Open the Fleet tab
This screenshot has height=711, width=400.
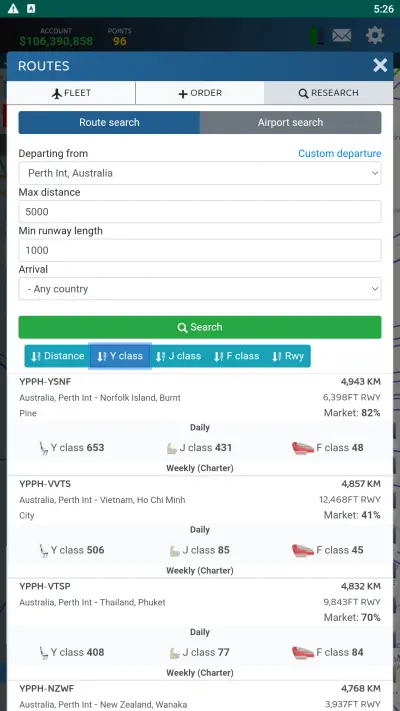point(71,93)
